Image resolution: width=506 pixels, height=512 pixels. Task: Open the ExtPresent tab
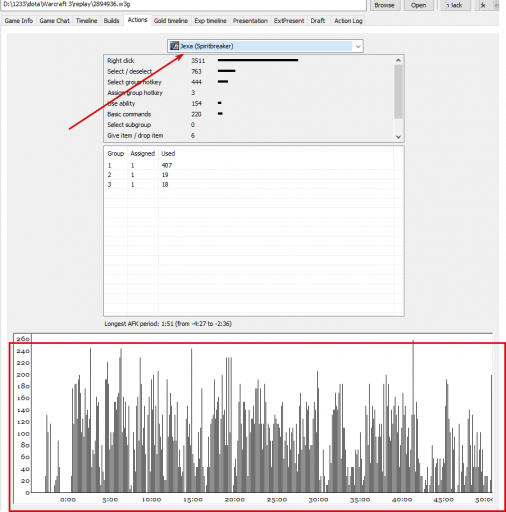click(x=289, y=21)
